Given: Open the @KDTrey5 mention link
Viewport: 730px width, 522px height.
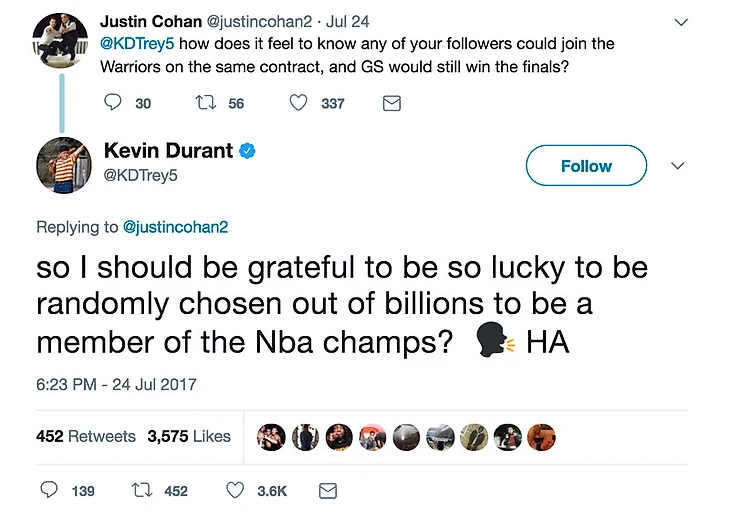Looking at the screenshot, I should tap(137, 43).
